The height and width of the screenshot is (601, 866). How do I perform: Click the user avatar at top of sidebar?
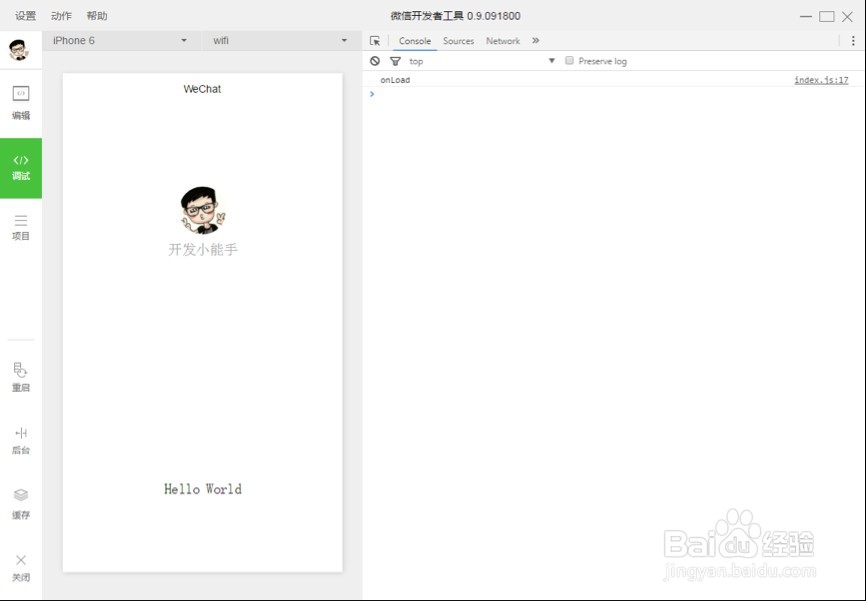point(19,50)
